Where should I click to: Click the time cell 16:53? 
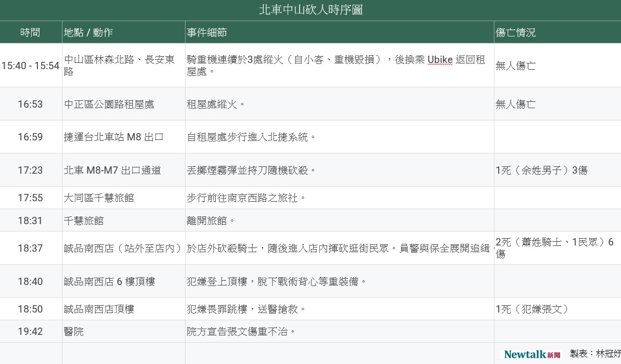(30, 104)
